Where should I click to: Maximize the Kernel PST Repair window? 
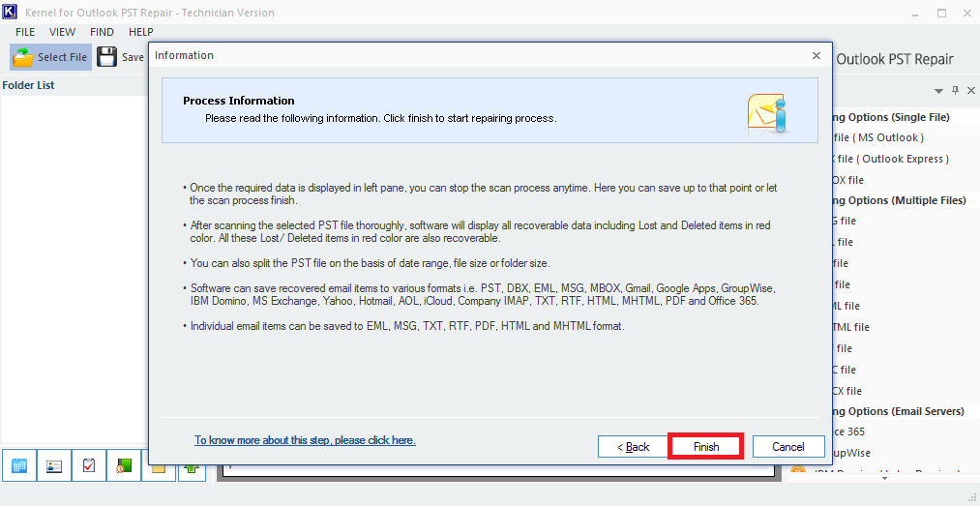pos(941,13)
